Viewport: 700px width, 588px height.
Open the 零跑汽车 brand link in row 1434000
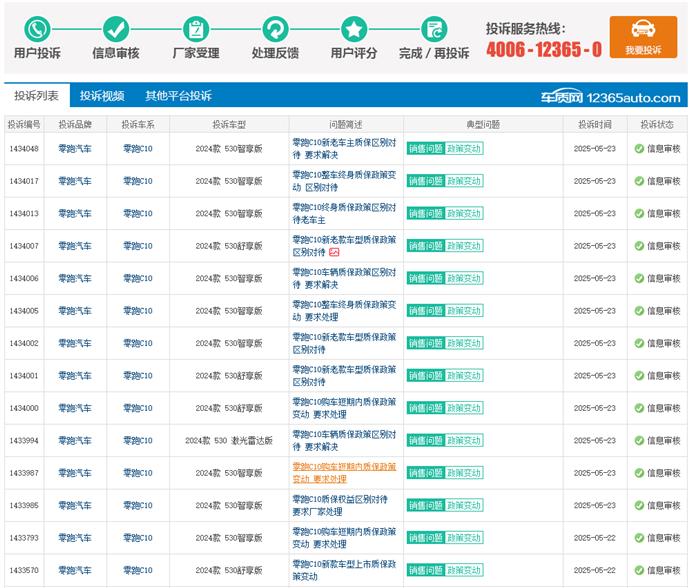coord(75,408)
